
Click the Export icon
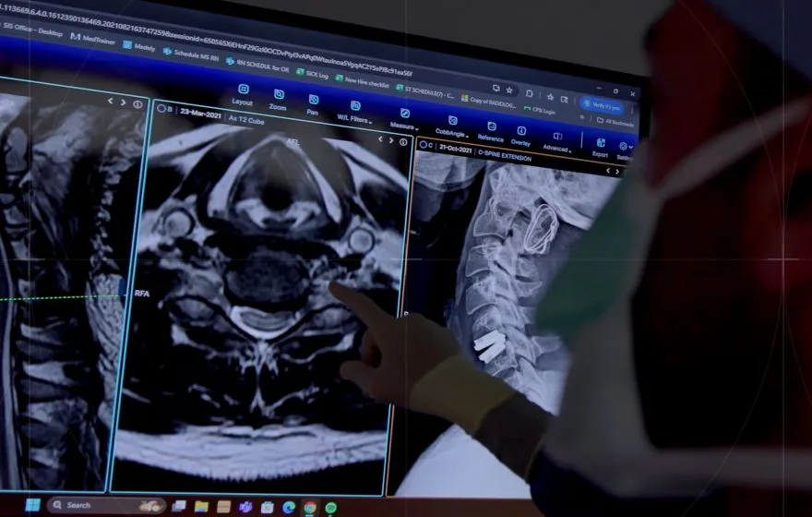600,147
